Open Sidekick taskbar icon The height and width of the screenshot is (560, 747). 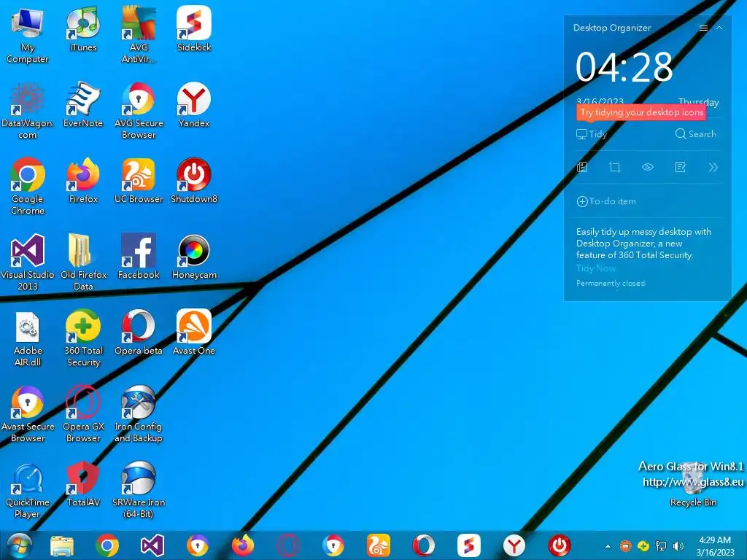coord(469,545)
